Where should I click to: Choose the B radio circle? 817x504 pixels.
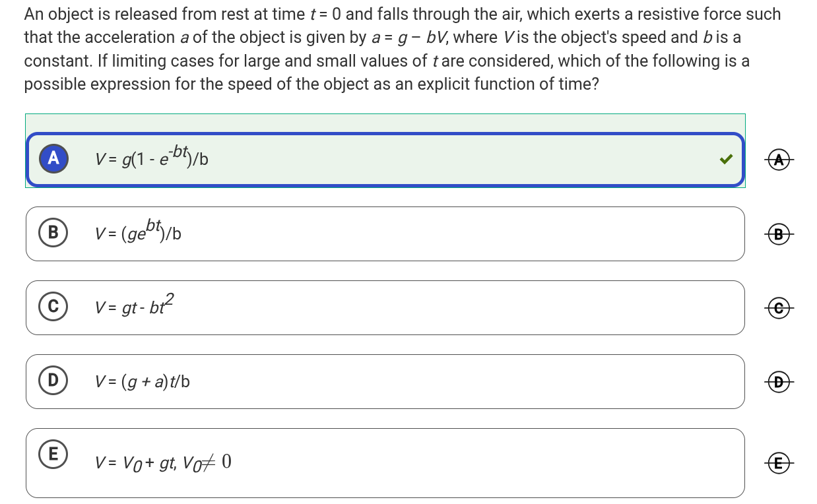click(x=53, y=232)
